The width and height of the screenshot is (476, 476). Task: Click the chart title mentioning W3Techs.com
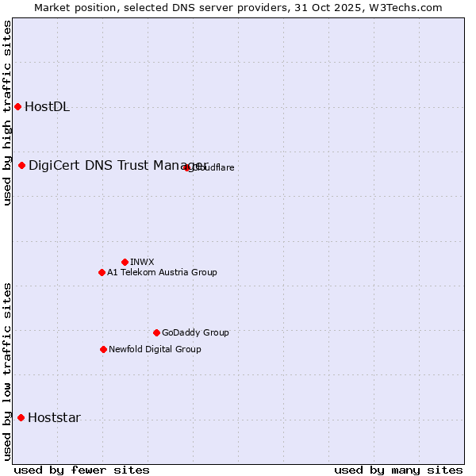pos(238,7)
